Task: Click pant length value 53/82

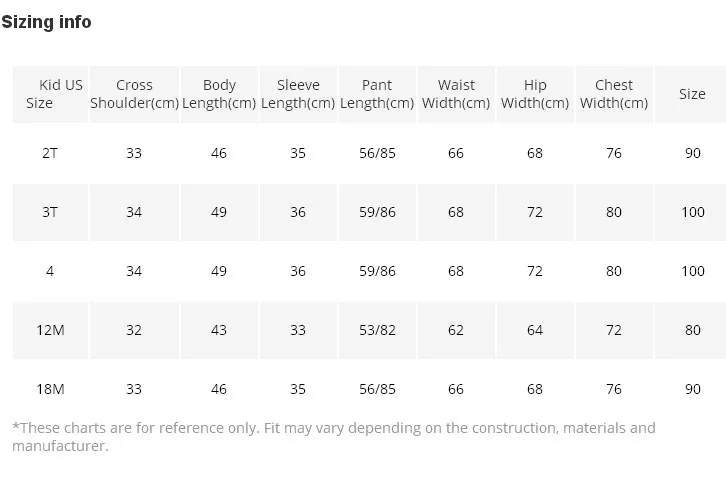Action: click(377, 330)
